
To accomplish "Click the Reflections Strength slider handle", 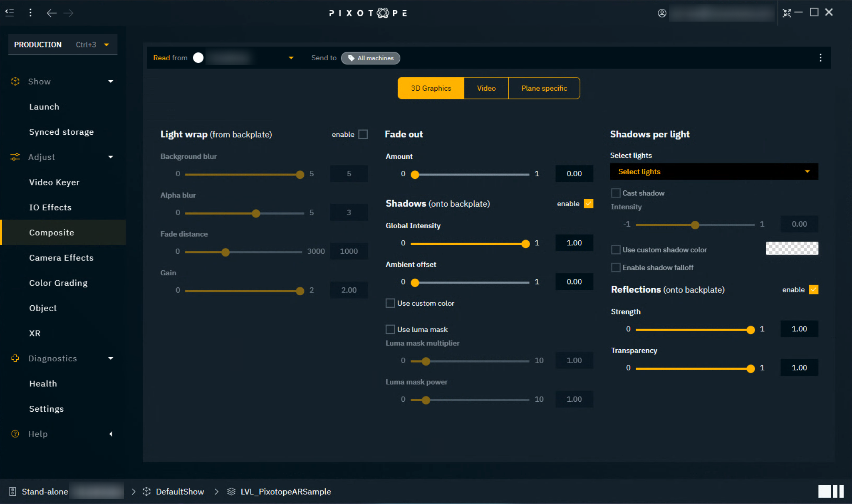I will [750, 330].
